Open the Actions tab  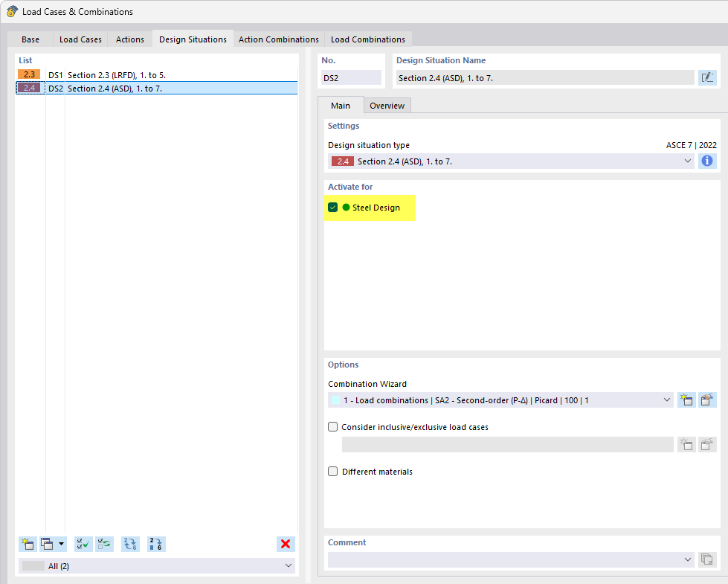click(130, 39)
